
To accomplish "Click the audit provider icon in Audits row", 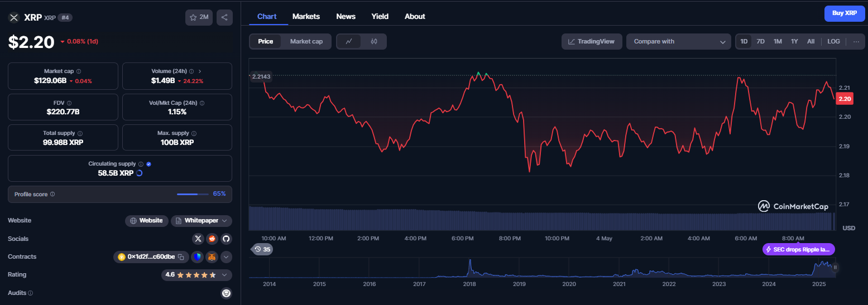I will tap(226, 293).
